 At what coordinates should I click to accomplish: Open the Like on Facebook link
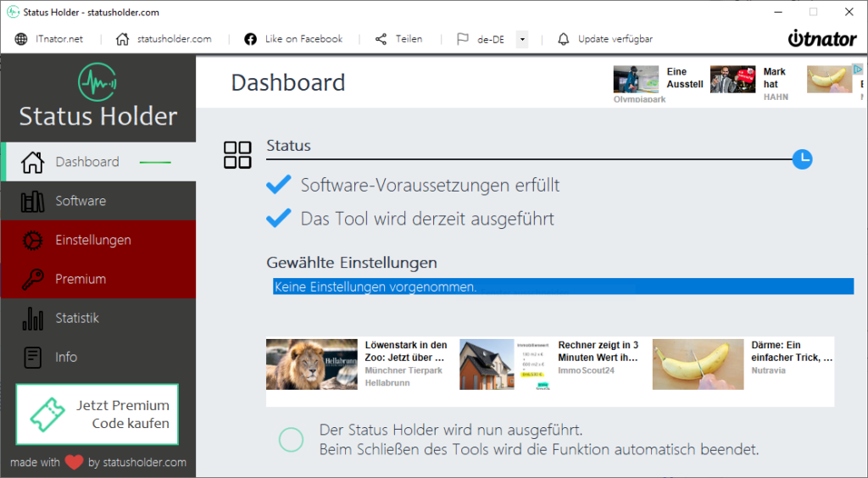click(293, 39)
